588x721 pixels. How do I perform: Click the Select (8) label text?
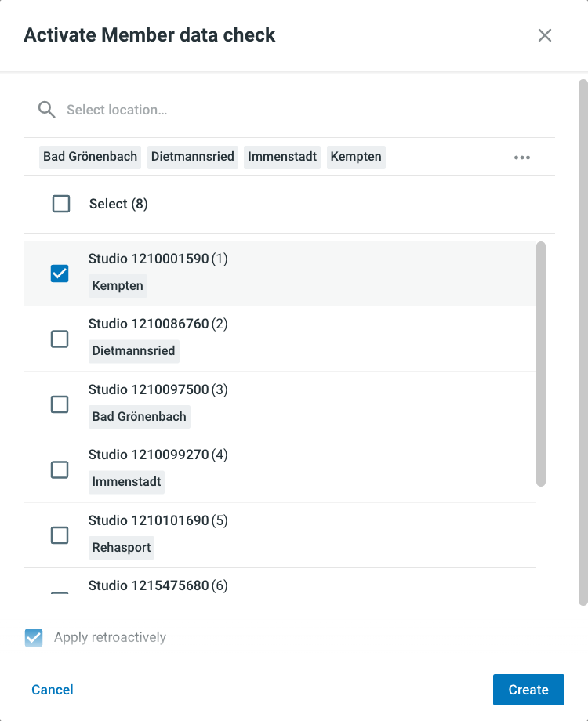point(118,205)
